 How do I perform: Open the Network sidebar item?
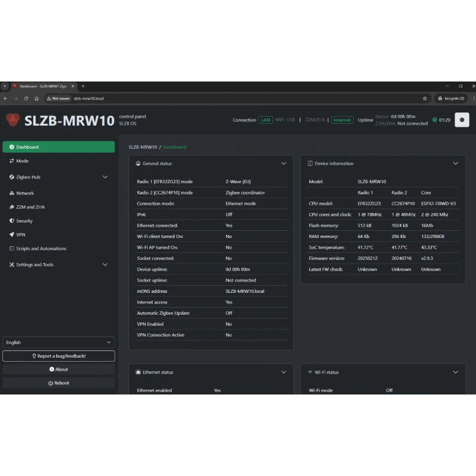[x=24, y=193]
